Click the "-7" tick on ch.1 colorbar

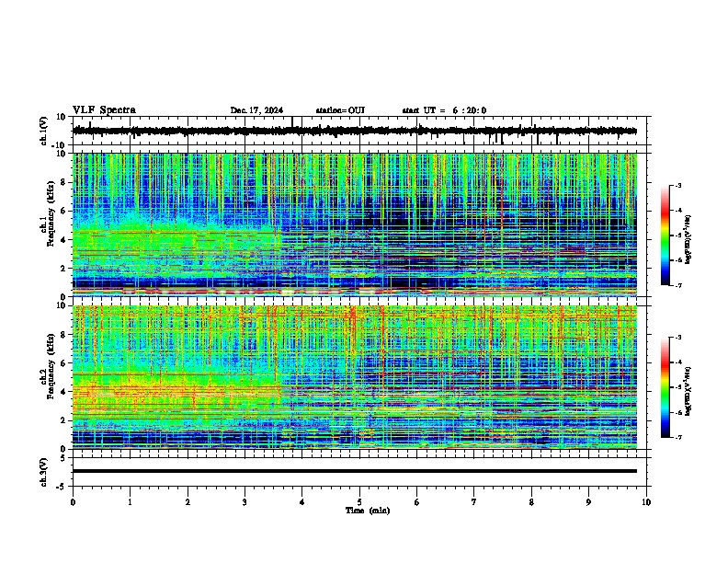coord(678,285)
